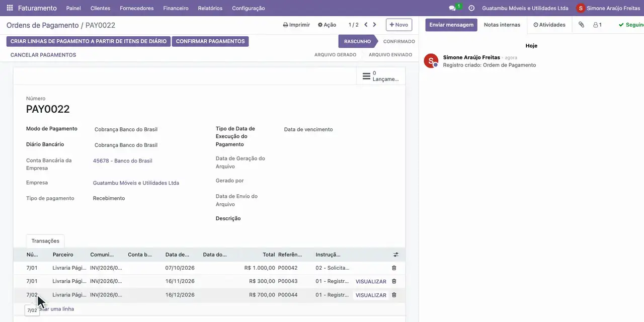Click Guatambu Móveis e Utilidades Ltda Empresa value
The height and width of the screenshot is (322, 644).
pyautogui.click(x=136, y=183)
